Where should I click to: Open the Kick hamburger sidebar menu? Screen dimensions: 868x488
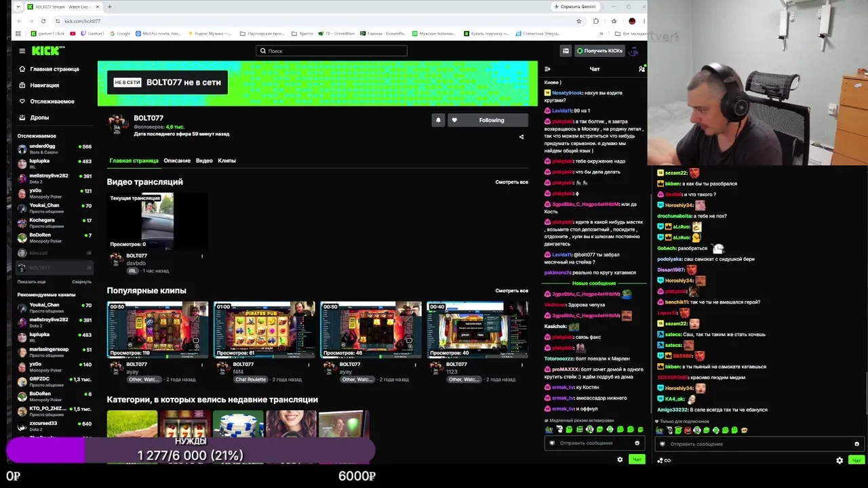click(22, 51)
